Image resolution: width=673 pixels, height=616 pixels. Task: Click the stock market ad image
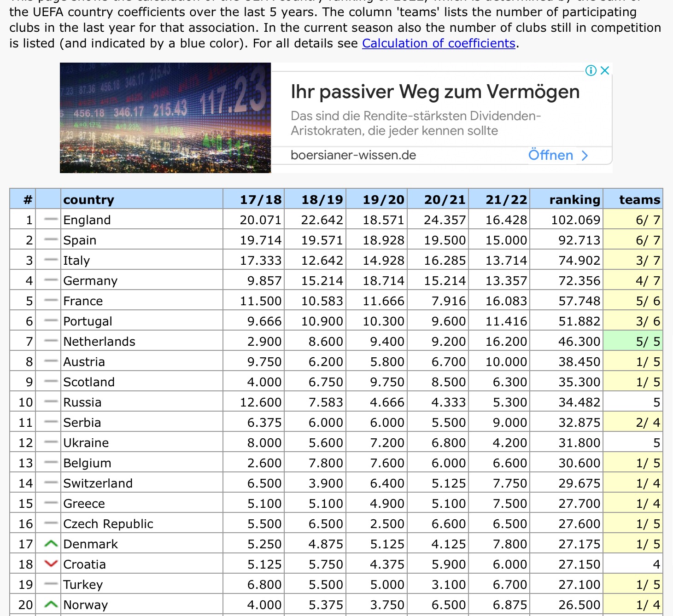165,118
